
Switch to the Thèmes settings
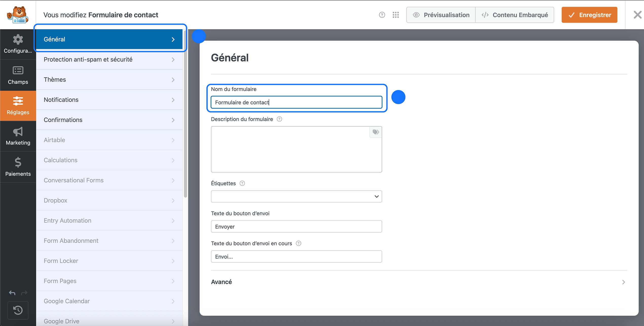[x=109, y=79]
